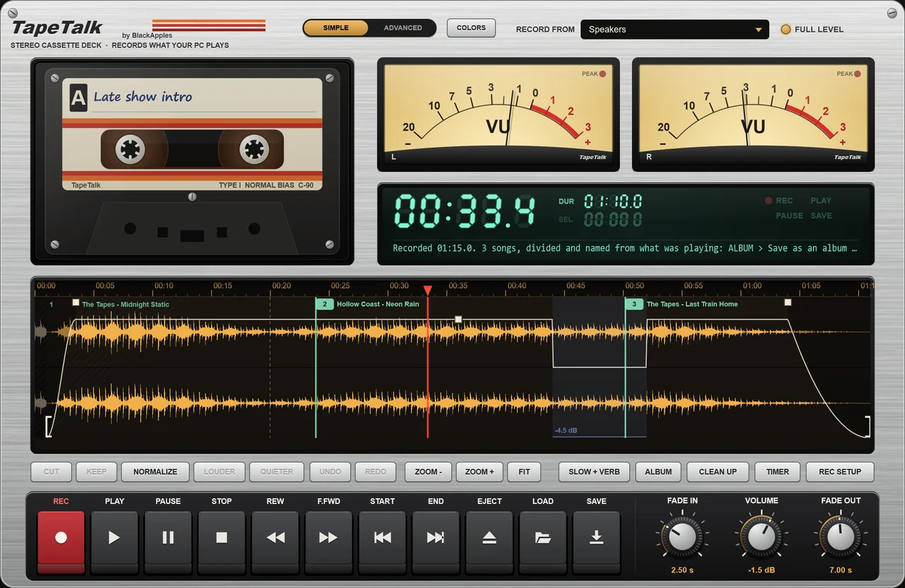Screen dimensions: 905x588
Task: Open the Record From Speakers dropdown
Action: coord(675,30)
